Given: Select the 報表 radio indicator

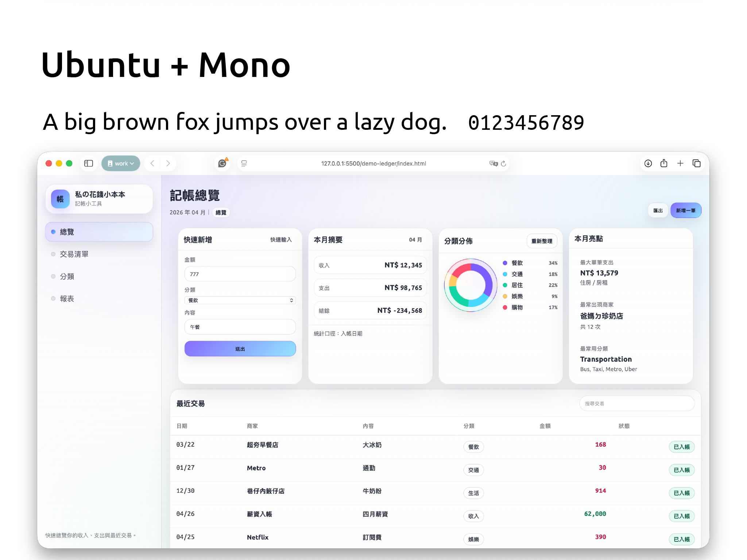Looking at the screenshot, I should click(x=53, y=298).
